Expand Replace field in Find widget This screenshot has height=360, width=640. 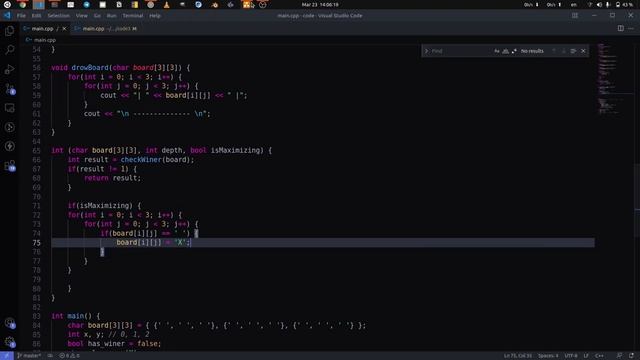pos(426,51)
